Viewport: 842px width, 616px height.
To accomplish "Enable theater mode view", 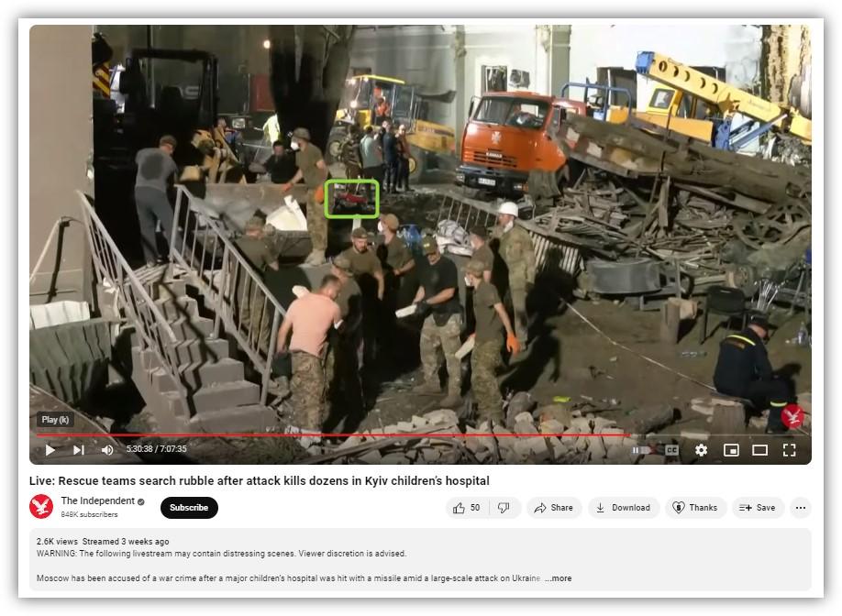I will [759, 450].
